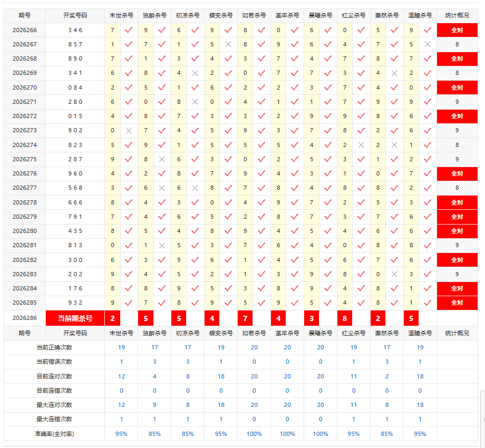The image size is (485, 448).
Task: Click the X mark for 独醉杀号 in row 2026277
Action: coord(162,188)
